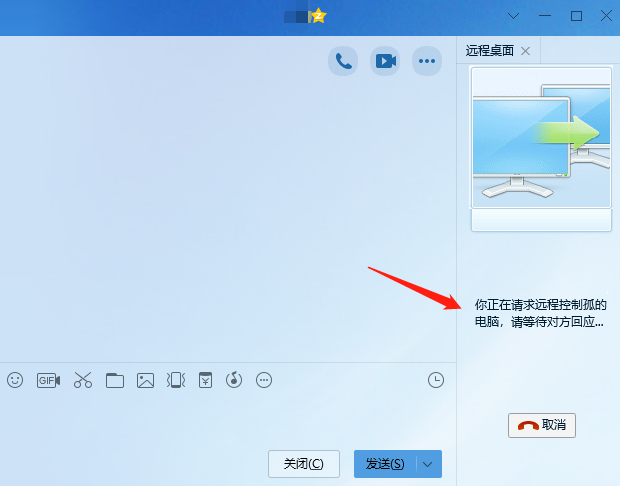This screenshot has height=486, width=620.
Task: Click the music share icon
Action: coord(234,380)
